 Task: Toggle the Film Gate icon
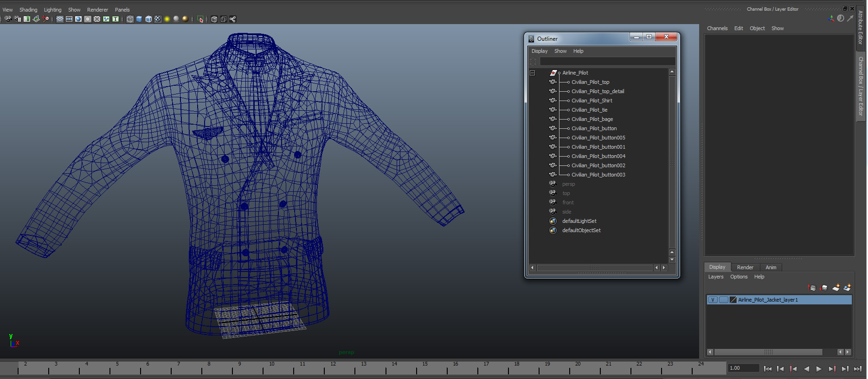(x=69, y=19)
